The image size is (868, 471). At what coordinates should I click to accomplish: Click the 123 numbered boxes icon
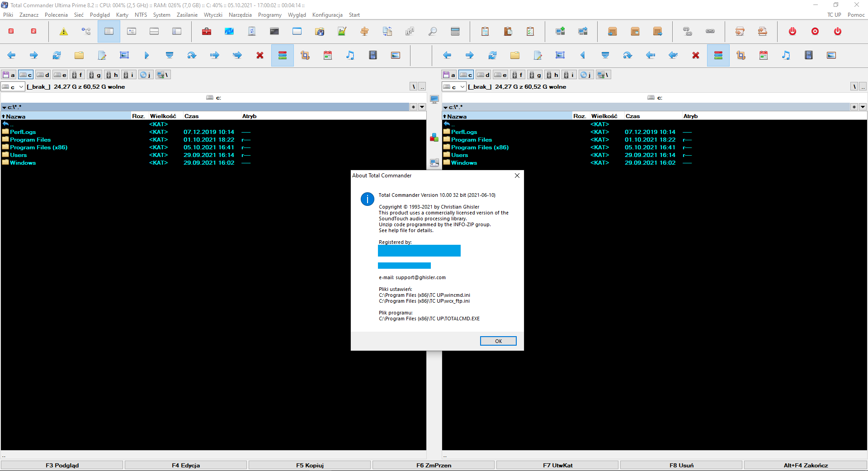(410, 31)
